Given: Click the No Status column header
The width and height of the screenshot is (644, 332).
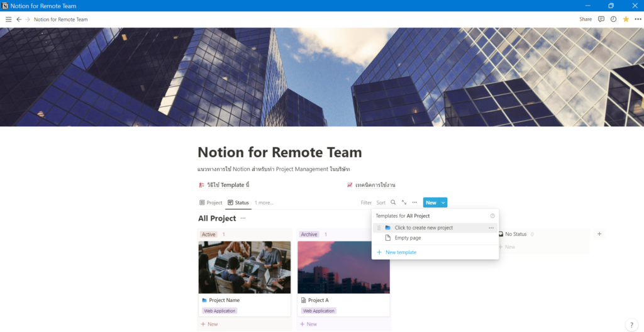Looking at the screenshot, I should point(516,234).
